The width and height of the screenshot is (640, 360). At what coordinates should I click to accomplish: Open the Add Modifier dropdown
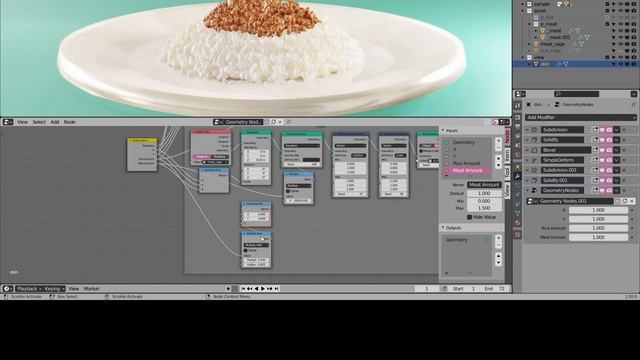click(580, 117)
